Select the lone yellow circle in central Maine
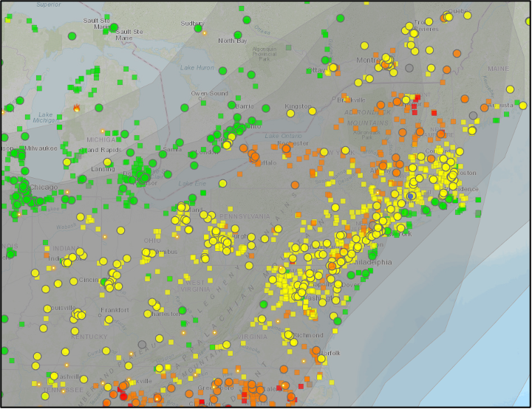The height and width of the screenshot is (409, 532). [x=510, y=89]
